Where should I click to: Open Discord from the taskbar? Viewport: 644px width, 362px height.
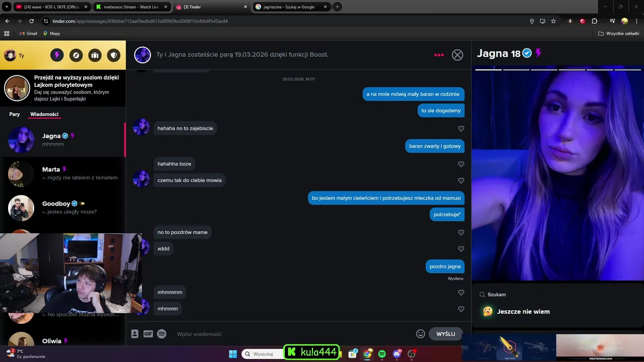pyautogui.click(x=397, y=354)
